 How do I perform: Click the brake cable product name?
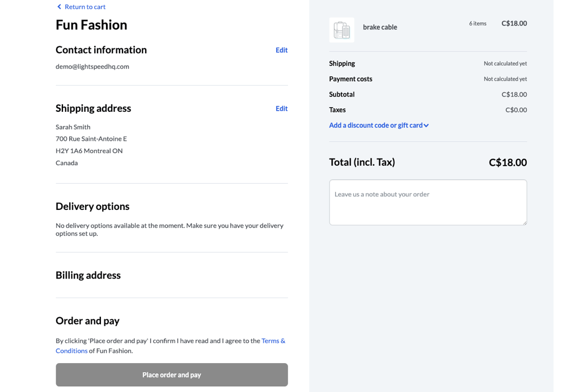(380, 27)
